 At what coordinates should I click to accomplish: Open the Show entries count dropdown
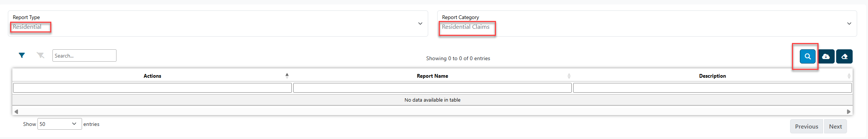(x=60, y=124)
